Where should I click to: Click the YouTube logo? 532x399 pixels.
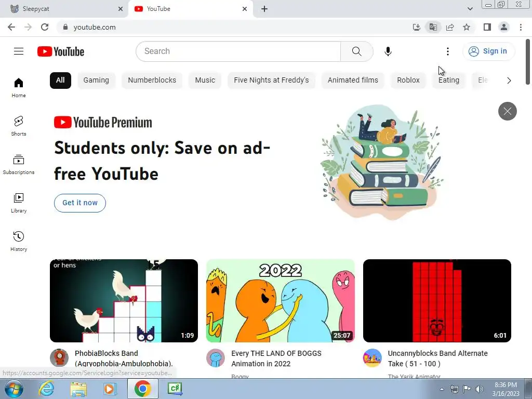(61, 51)
